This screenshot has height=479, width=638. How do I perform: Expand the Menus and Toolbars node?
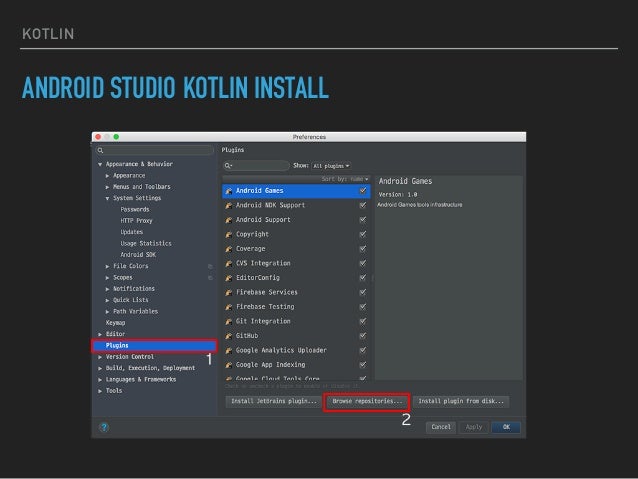(107, 187)
